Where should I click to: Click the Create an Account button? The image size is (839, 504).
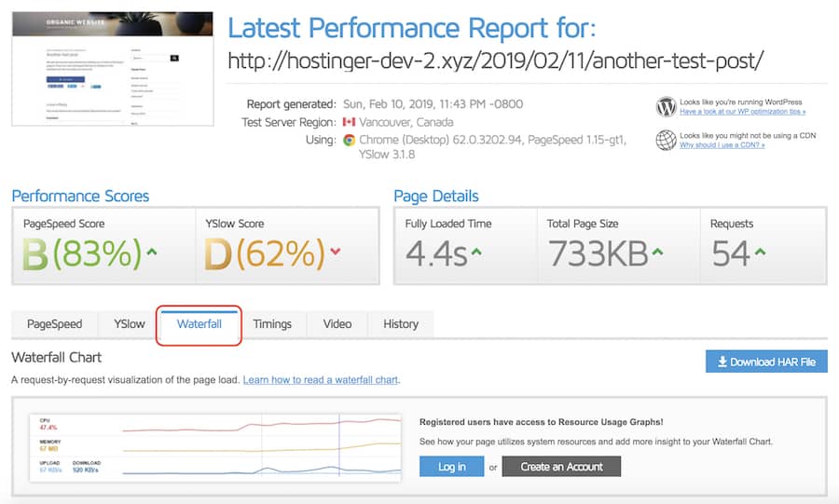click(x=561, y=467)
